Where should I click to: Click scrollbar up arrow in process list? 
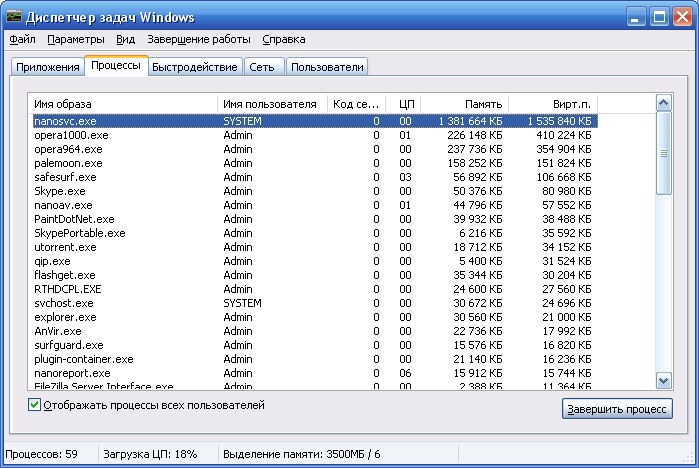tap(664, 103)
